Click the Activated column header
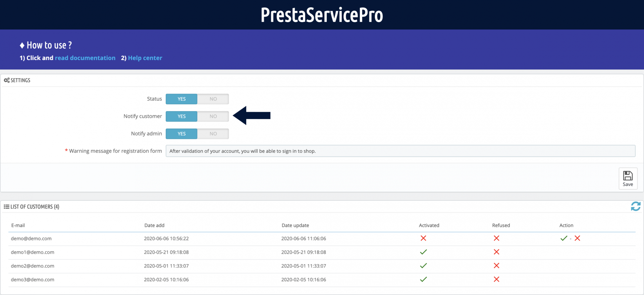This screenshot has height=295, width=644. [429, 226]
